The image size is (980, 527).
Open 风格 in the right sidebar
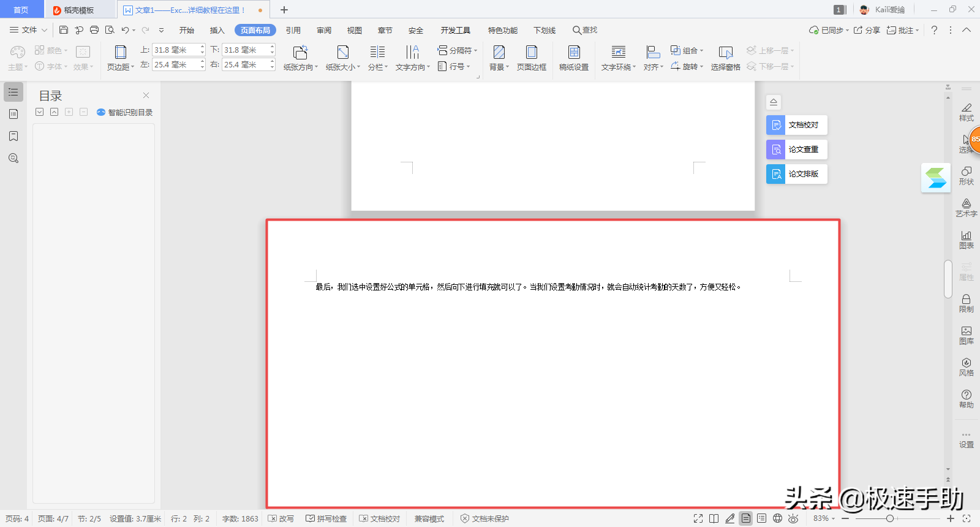coord(967,367)
